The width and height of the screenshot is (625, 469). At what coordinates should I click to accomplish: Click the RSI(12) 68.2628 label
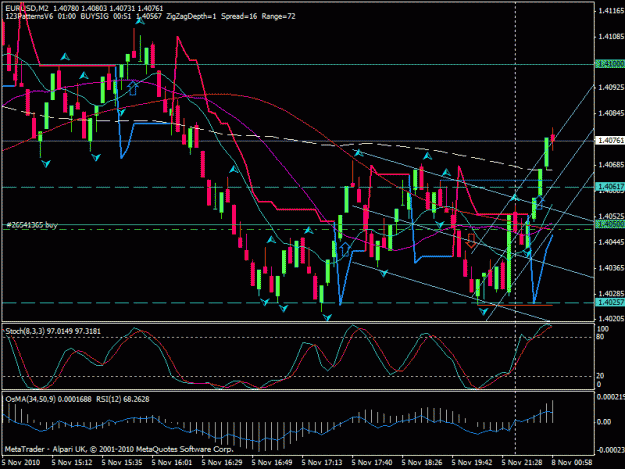click(x=123, y=399)
